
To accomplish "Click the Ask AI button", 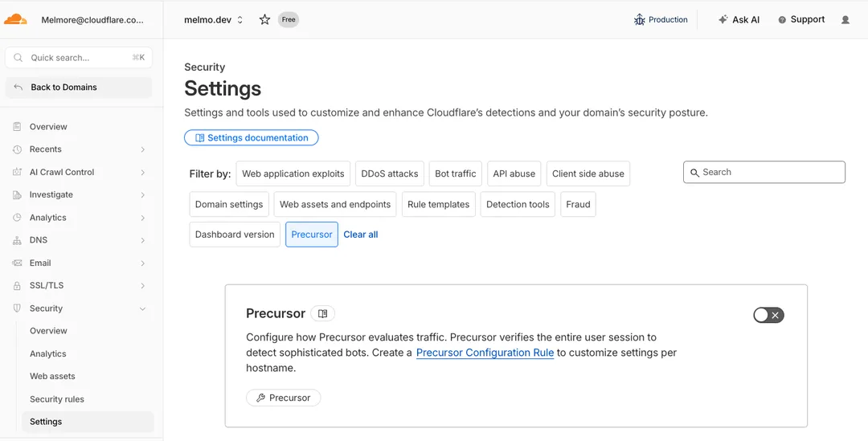I will point(739,19).
